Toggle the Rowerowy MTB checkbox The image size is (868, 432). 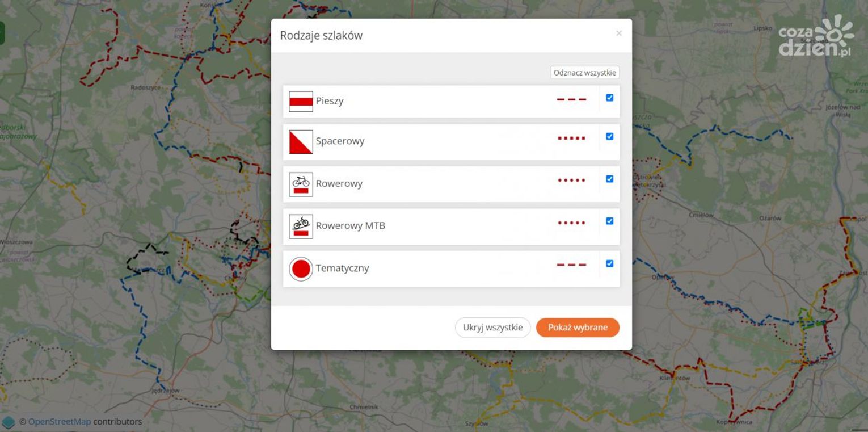click(610, 221)
